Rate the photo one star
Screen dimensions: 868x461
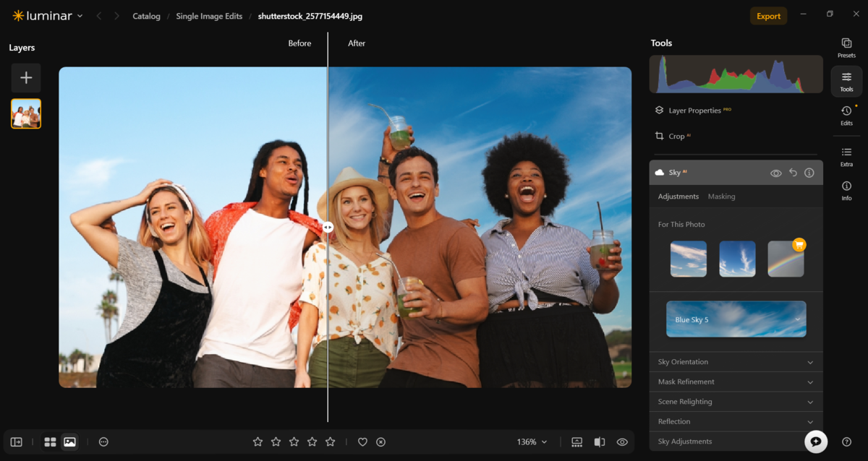coord(258,441)
